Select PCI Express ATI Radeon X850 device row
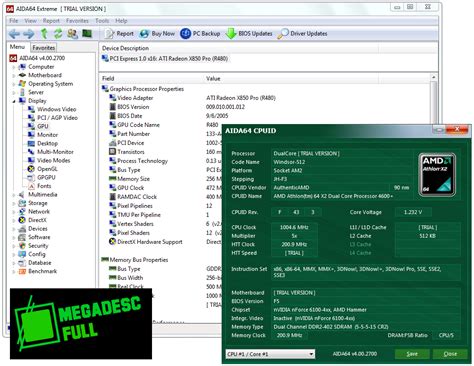 (x=165, y=59)
